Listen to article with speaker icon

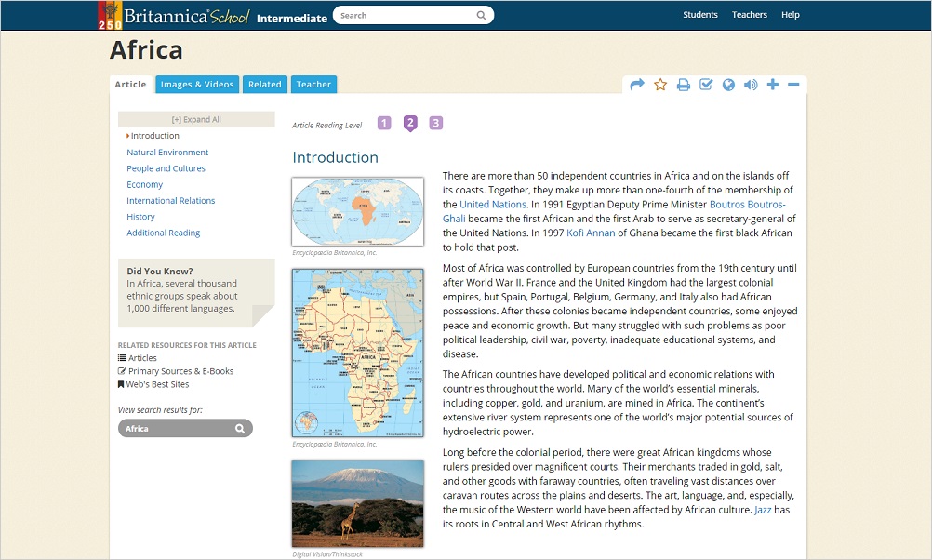coord(751,85)
